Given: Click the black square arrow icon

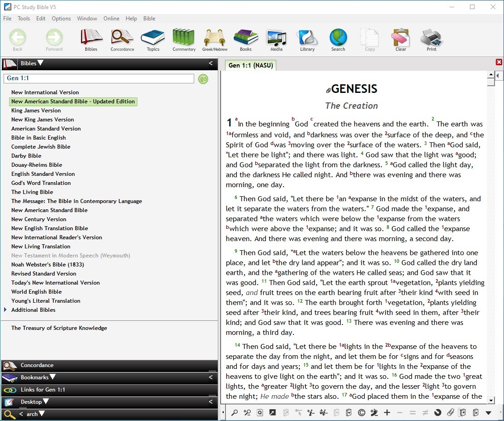Looking at the screenshot, I should point(272,412).
